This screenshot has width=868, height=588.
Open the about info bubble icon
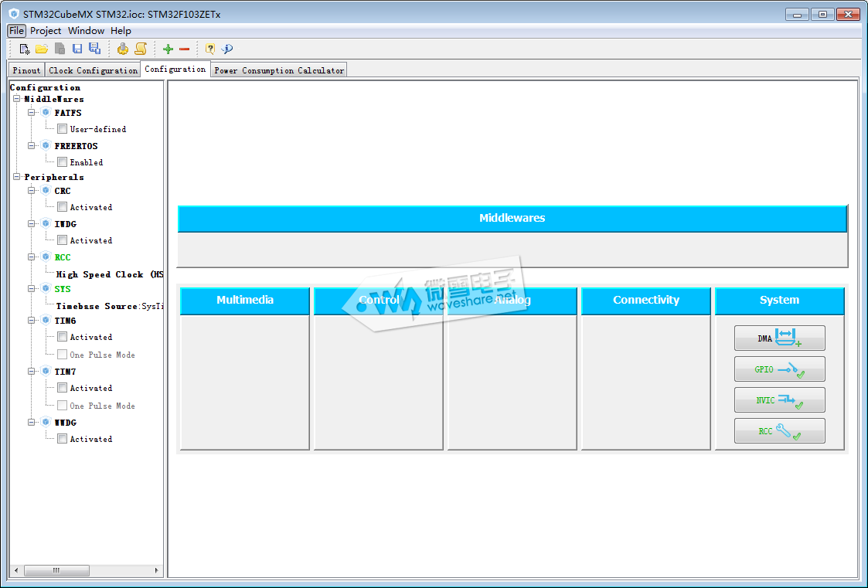[227, 49]
